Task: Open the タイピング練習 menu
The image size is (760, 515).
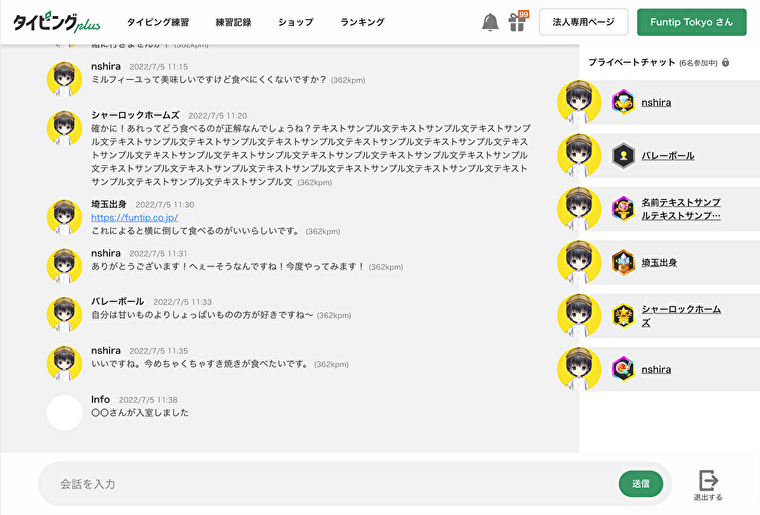Action: tap(157, 22)
